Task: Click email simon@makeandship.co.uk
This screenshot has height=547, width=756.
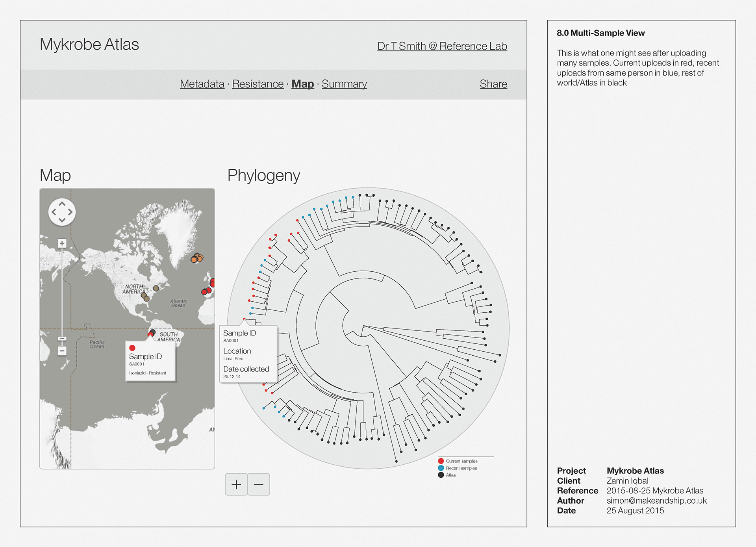Action: (657, 501)
